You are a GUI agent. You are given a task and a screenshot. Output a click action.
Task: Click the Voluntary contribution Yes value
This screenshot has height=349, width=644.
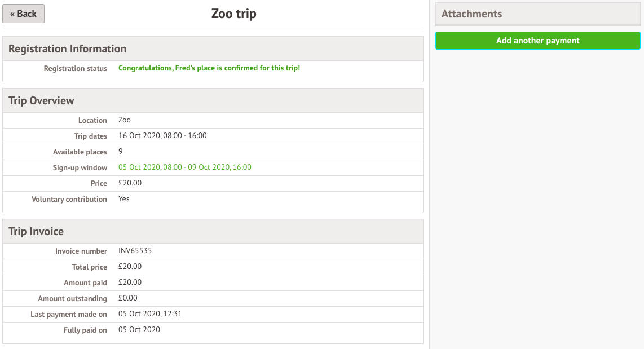tap(124, 199)
